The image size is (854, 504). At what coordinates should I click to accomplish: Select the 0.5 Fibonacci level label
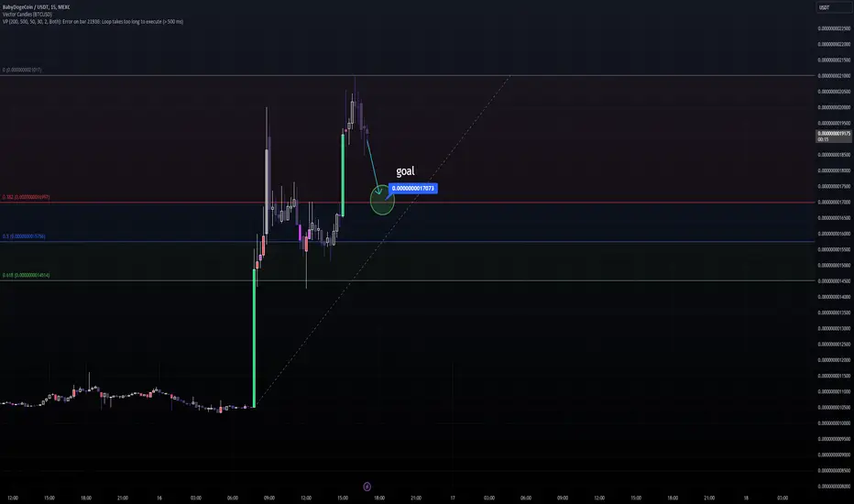(24, 236)
